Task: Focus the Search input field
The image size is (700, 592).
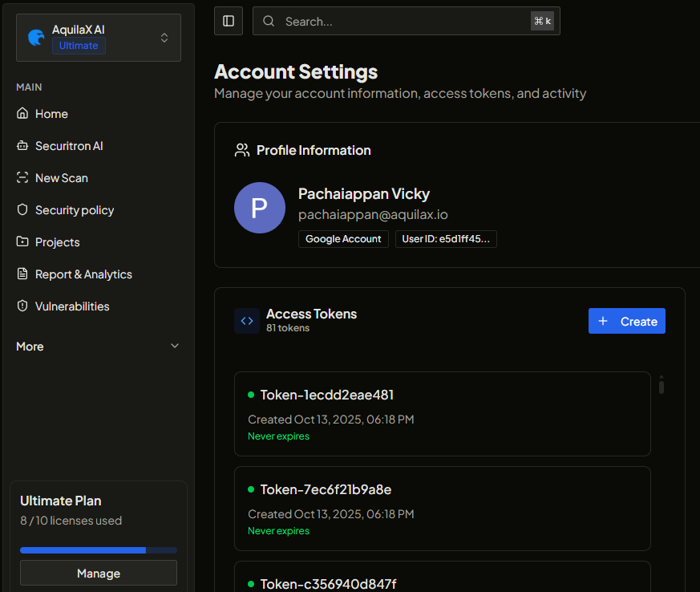Action: coord(407,21)
